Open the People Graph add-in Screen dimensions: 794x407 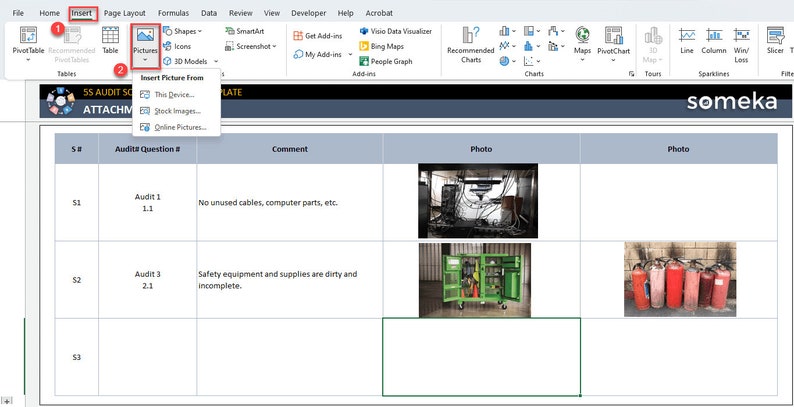[x=385, y=62]
